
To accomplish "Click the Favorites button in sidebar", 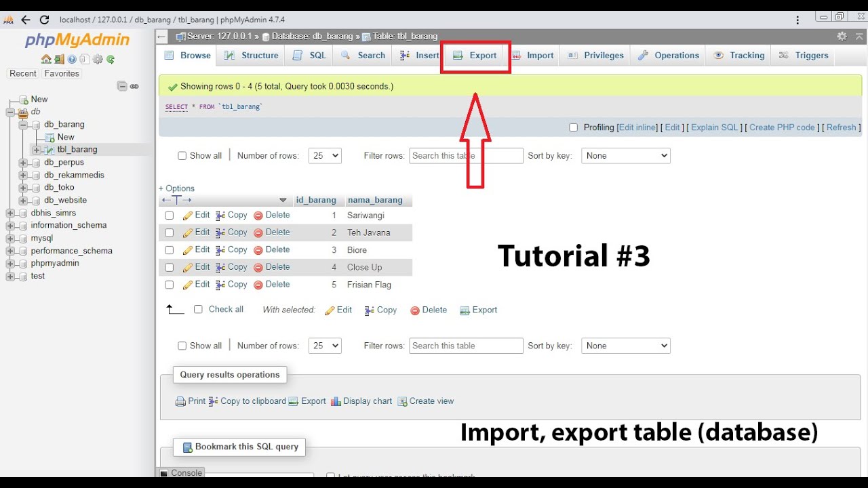I will 62,73.
